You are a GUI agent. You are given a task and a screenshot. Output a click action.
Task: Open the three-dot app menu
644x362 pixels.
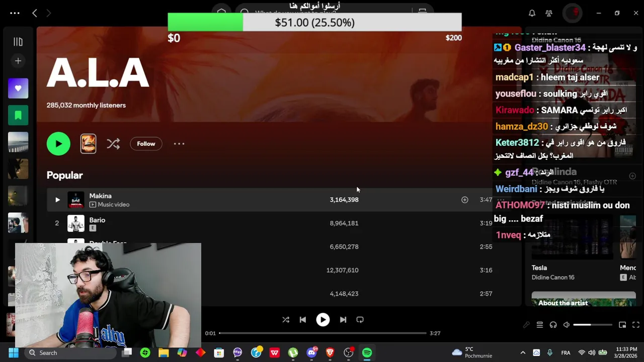tap(15, 13)
